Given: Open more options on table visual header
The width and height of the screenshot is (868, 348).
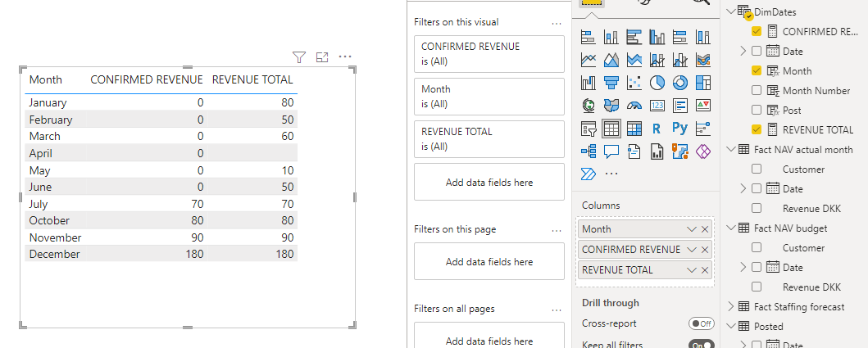Looking at the screenshot, I should (x=345, y=57).
